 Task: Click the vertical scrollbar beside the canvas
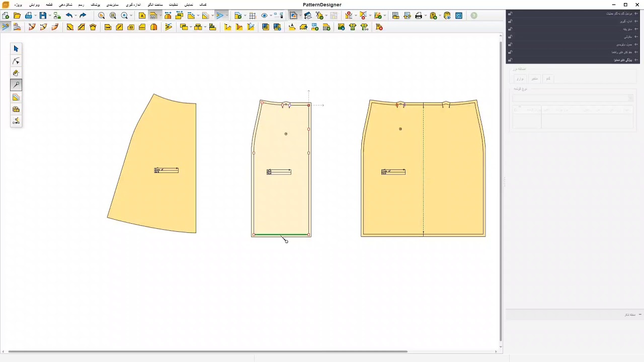(501, 191)
